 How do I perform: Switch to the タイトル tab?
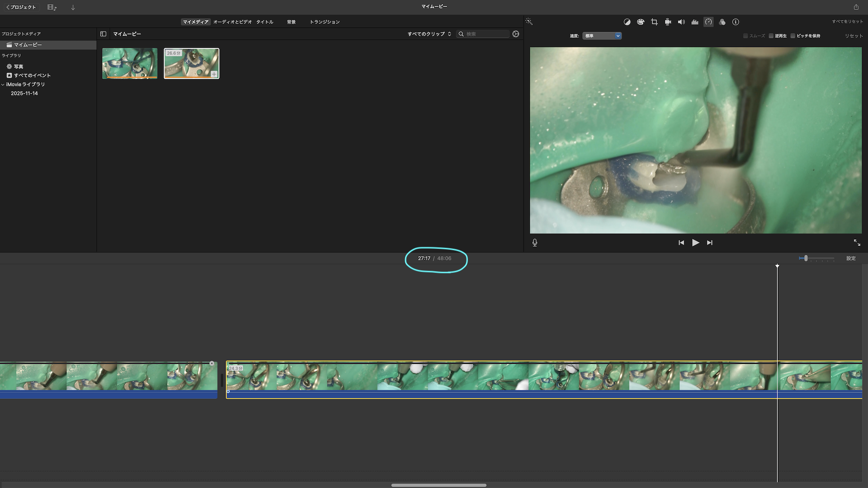click(x=264, y=22)
